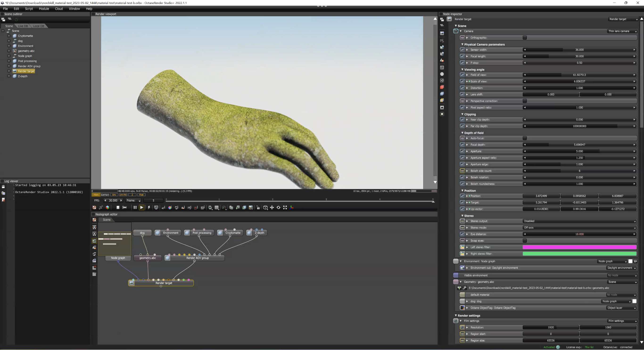Expand the dog item in Scene outliner
The width and height of the screenshot is (644, 350).
point(9,41)
